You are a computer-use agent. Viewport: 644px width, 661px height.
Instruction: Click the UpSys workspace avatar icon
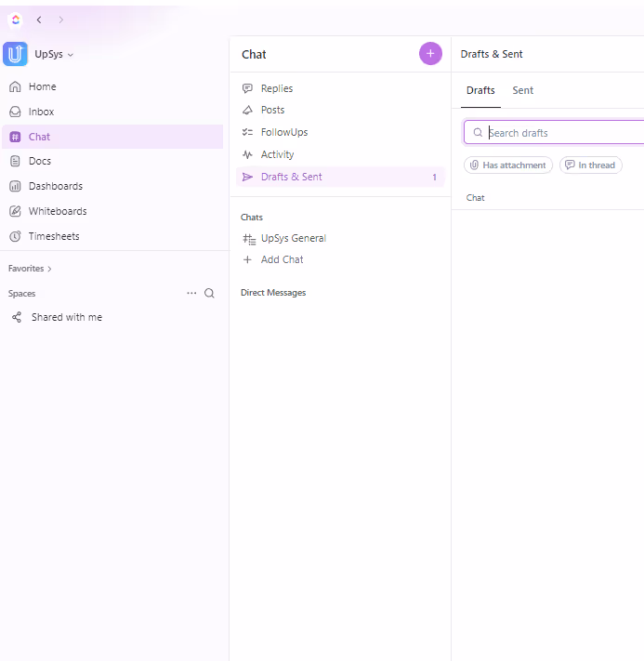coord(16,54)
